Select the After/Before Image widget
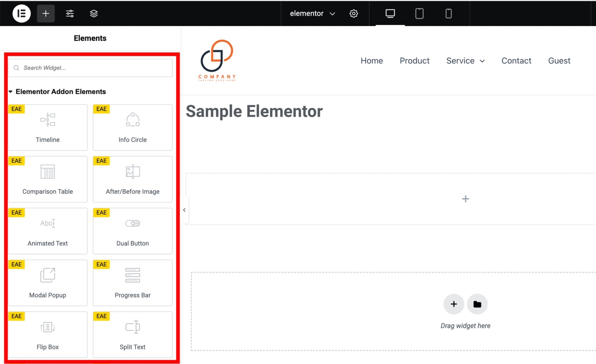596x364 pixels. coord(133,179)
